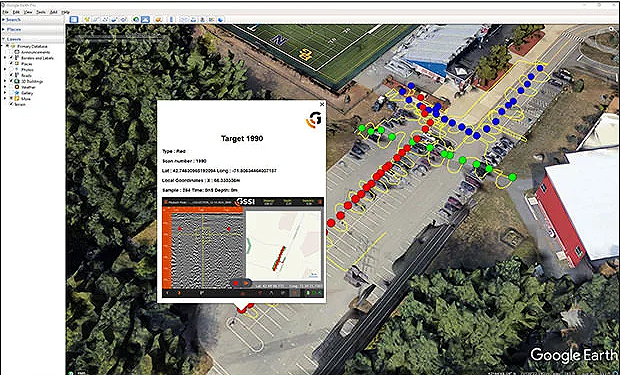Select the Add Placemark tool

click(x=87, y=19)
